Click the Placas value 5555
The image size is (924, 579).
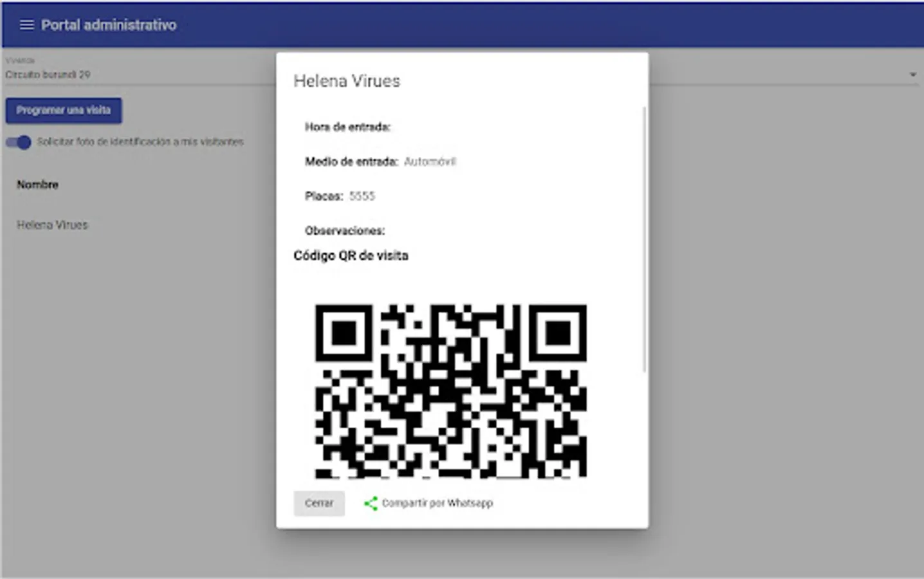(362, 196)
